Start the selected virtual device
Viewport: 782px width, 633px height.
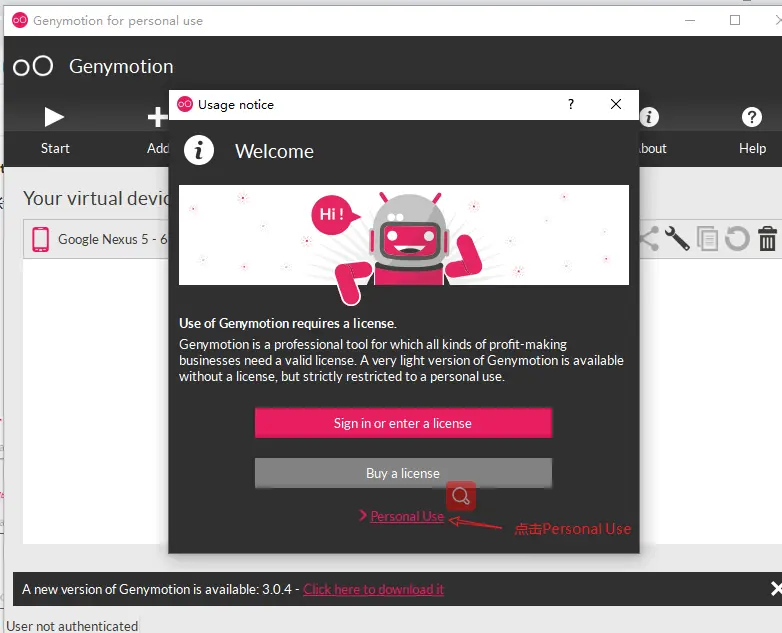[54, 118]
